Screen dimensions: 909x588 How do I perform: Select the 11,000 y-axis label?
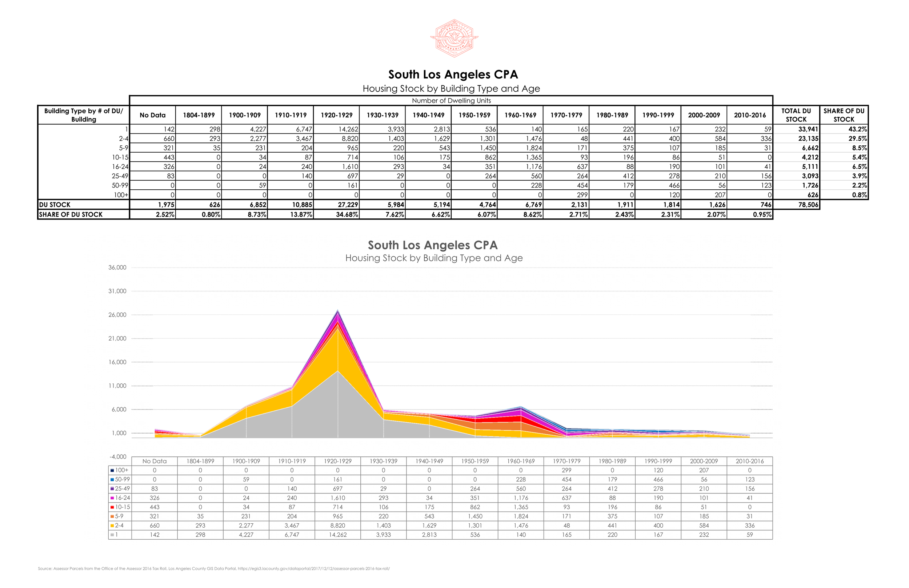[117, 386]
